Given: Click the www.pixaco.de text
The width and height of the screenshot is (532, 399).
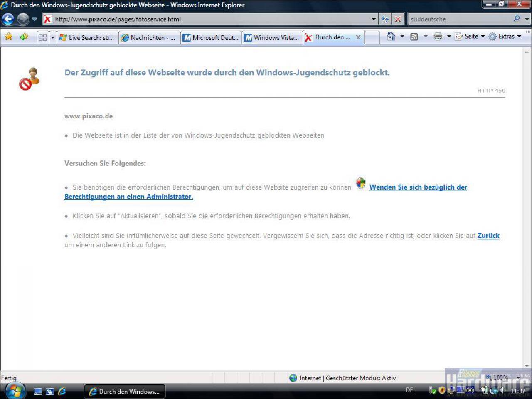Looking at the screenshot, I should (89, 116).
